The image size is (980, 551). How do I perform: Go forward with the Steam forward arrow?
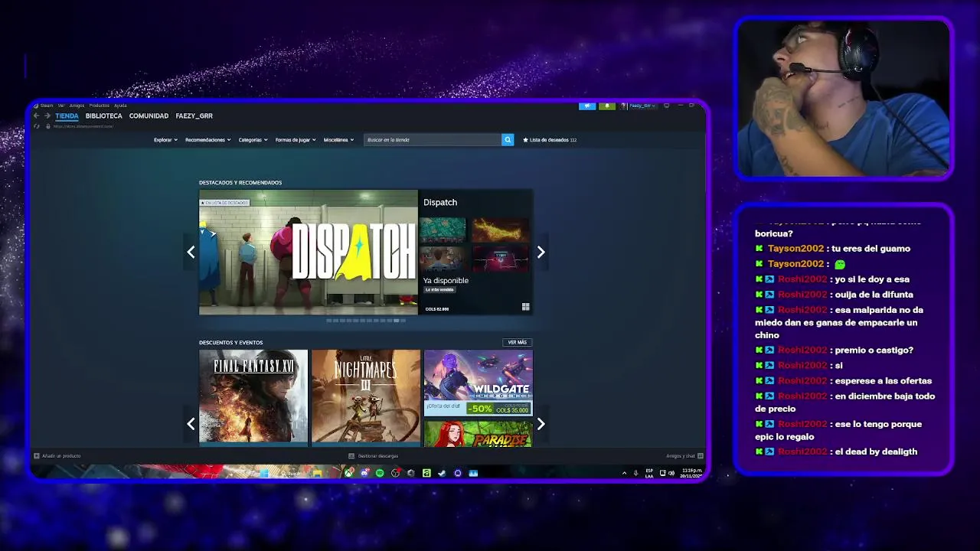click(47, 116)
